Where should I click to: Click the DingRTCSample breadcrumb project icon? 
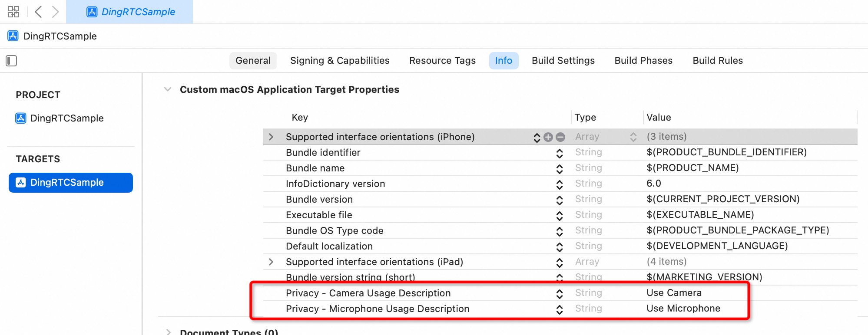click(13, 36)
